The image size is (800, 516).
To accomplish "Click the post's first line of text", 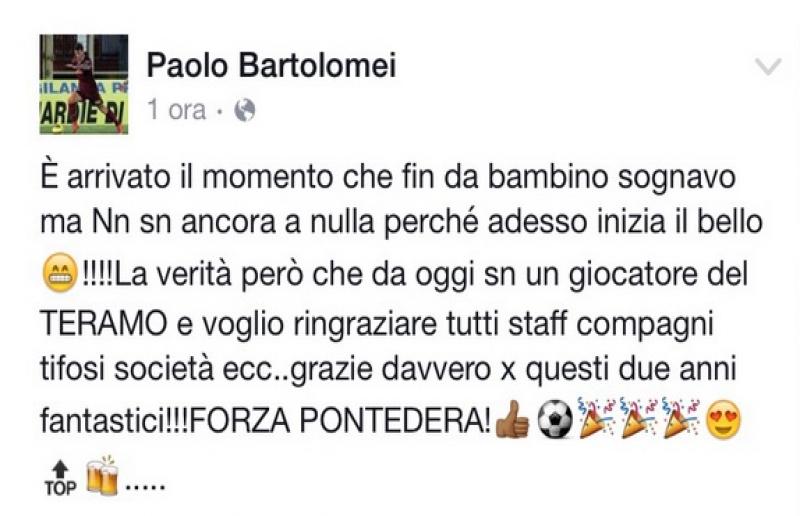I will click(388, 177).
